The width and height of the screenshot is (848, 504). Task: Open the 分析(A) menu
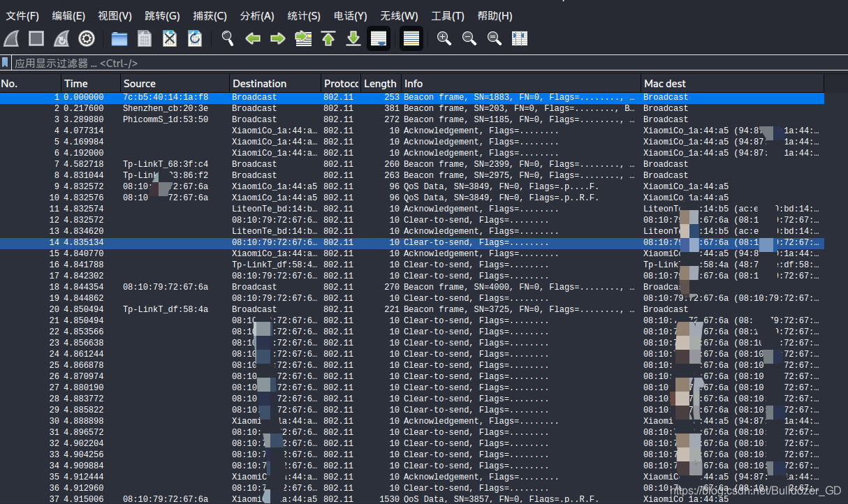[x=257, y=15]
